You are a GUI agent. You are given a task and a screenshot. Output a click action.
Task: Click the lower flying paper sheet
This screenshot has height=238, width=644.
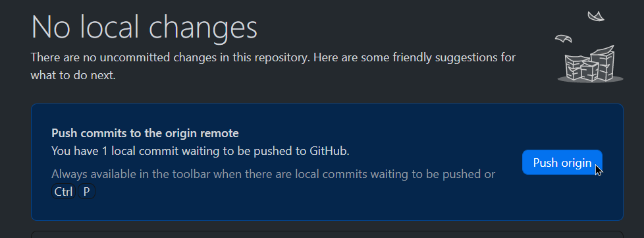pyautogui.click(x=564, y=39)
